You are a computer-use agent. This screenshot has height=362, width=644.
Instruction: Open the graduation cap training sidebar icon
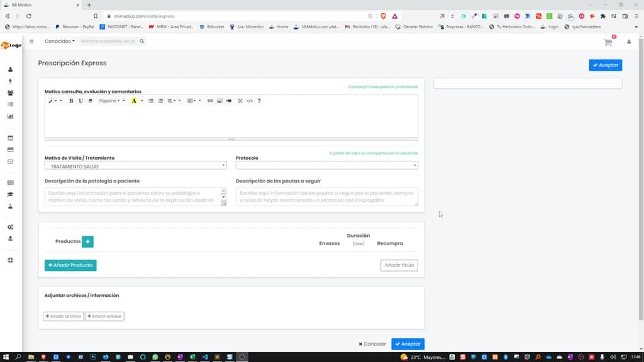coord(10,195)
